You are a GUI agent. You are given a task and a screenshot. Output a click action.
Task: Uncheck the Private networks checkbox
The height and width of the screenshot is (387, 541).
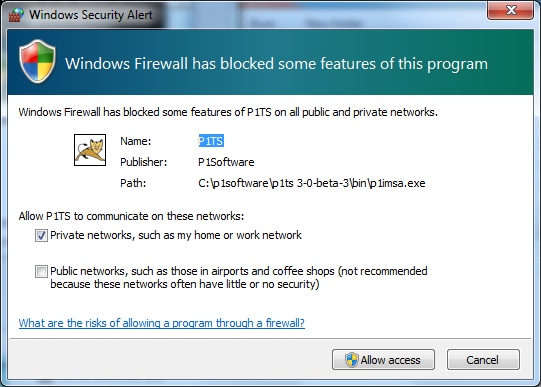tap(41, 236)
